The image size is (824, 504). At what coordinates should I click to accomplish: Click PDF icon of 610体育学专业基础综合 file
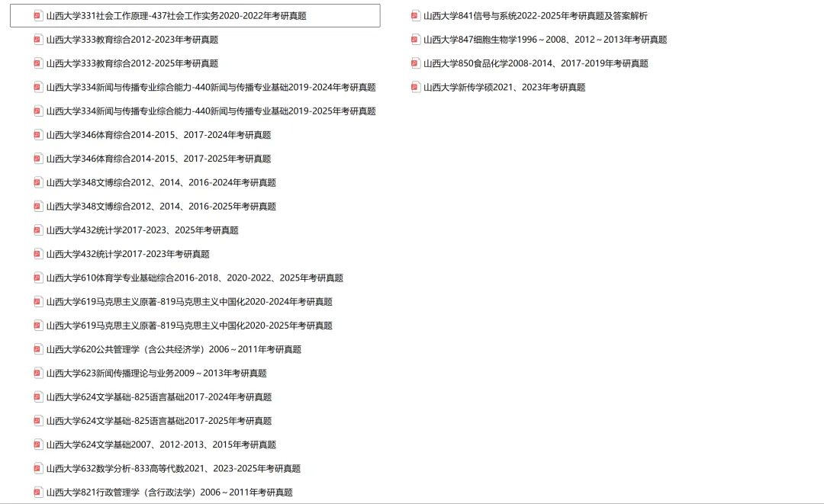point(38,278)
